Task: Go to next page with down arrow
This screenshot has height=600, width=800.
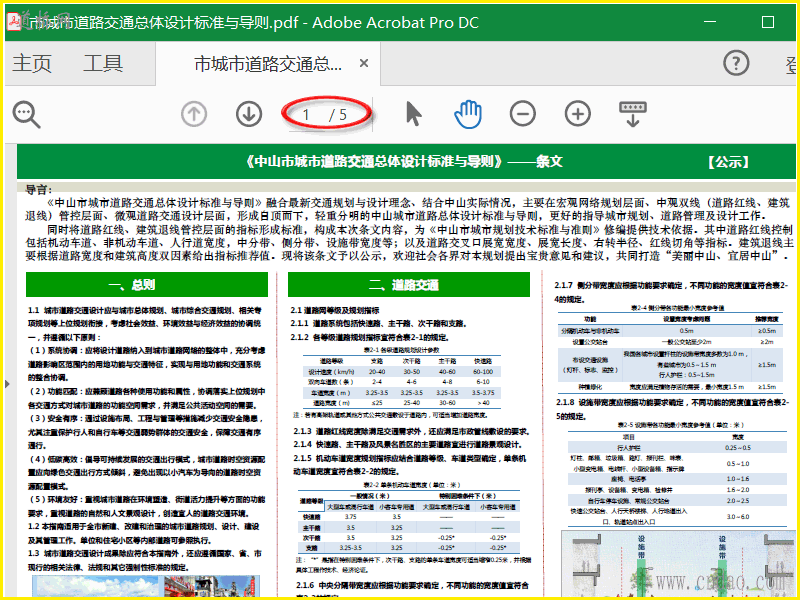Action: pos(249,114)
